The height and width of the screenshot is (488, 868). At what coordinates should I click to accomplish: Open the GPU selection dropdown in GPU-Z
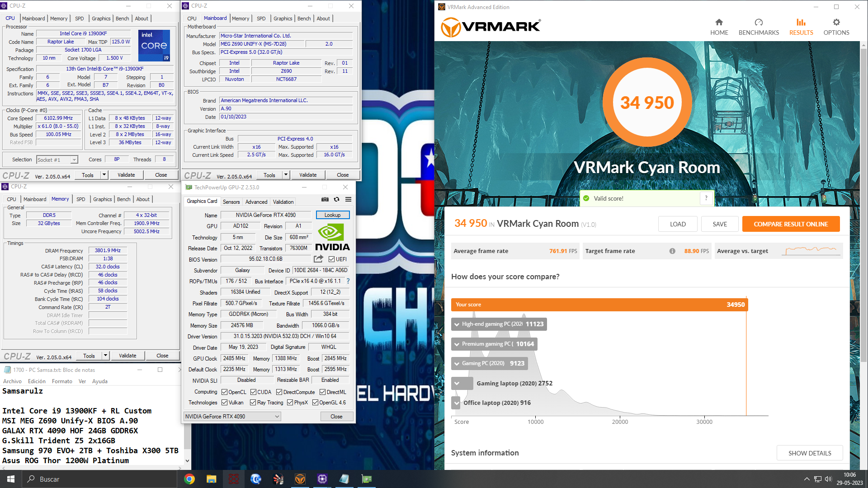[x=232, y=417]
